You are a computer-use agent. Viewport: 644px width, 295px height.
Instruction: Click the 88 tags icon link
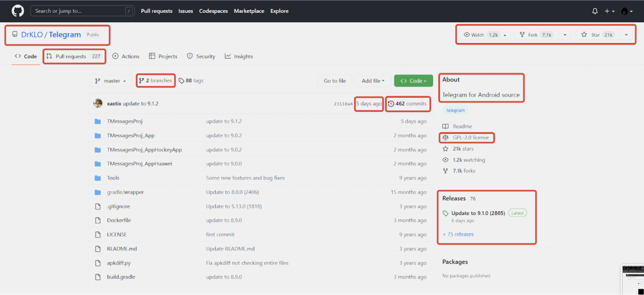181,81
